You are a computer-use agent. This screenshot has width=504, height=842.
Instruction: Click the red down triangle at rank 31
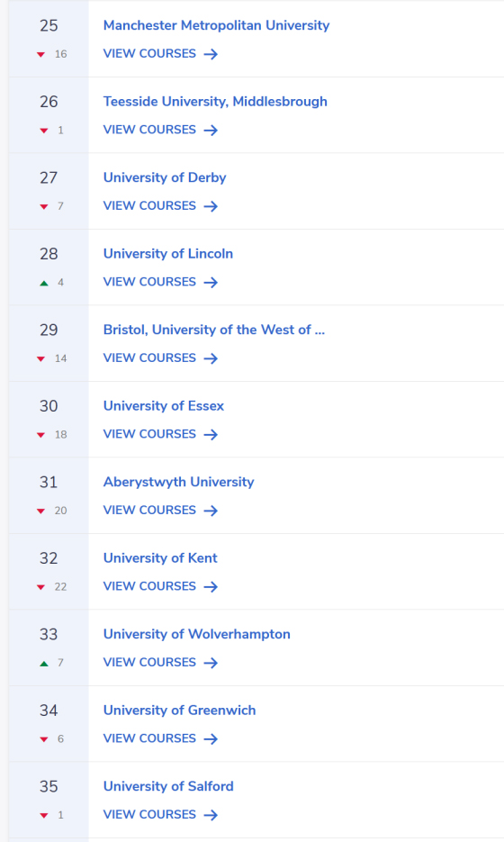click(x=40, y=512)
